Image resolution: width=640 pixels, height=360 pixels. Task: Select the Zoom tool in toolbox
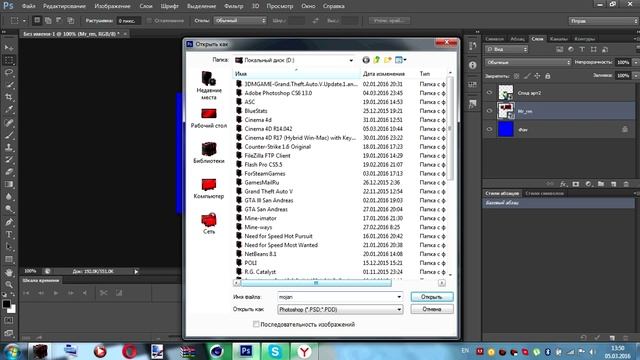tap(9, 284)
